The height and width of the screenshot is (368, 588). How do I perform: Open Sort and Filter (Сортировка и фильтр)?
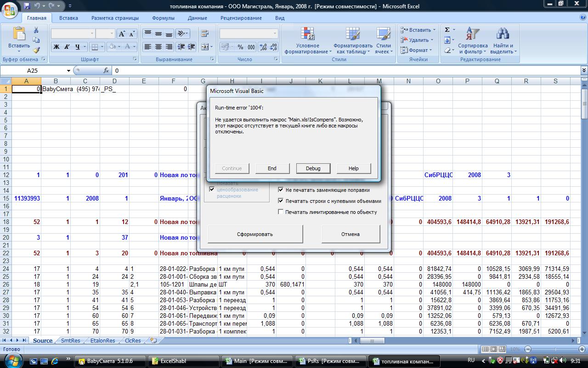click(473, 41)
